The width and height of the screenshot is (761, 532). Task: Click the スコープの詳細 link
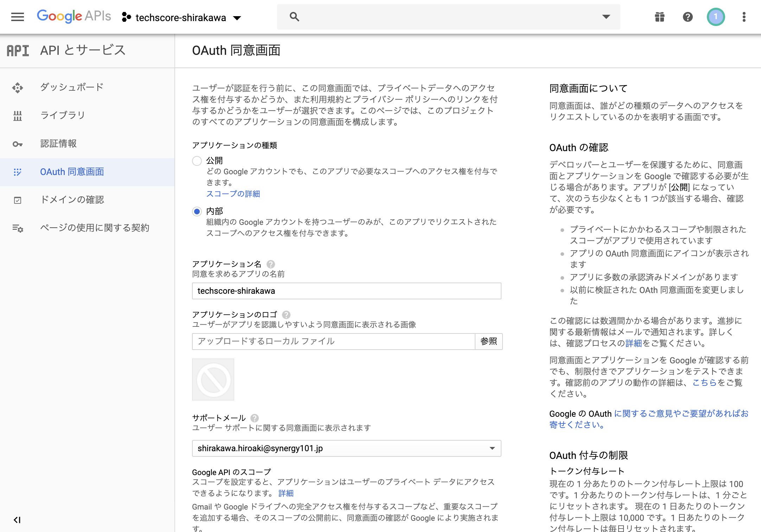point(233,194)
